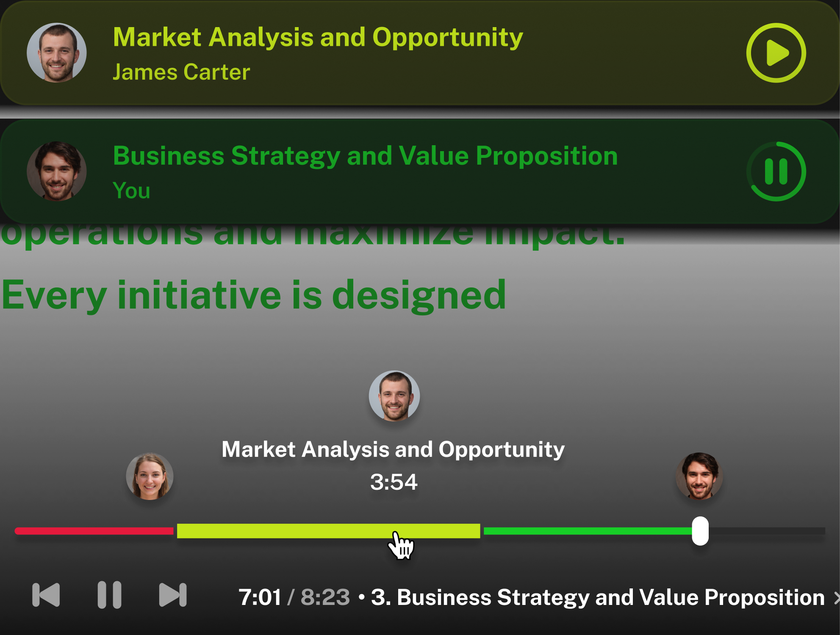Viewport: 840px width, 635px height.
Task: Click your avatar in the Business Strategy card
Action: click(x=57, y=171)
